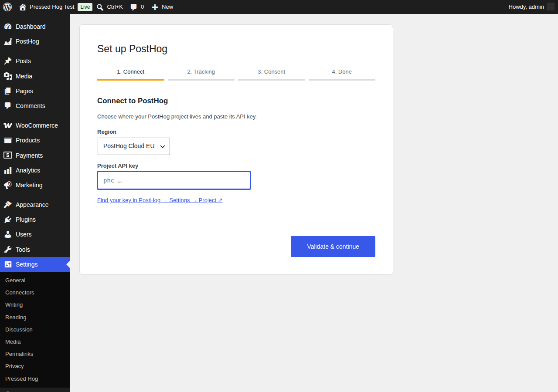Open Connectors settings submenu link
The height and width of the screenshot is (392, 558).
pyautogui.click(x=20, y=293)
